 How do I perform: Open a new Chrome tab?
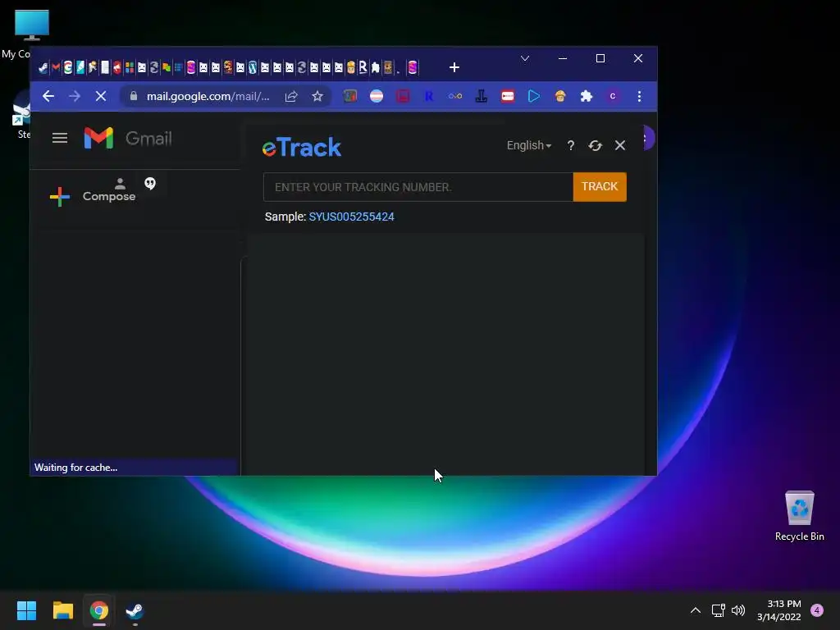(x=454, y=67)
